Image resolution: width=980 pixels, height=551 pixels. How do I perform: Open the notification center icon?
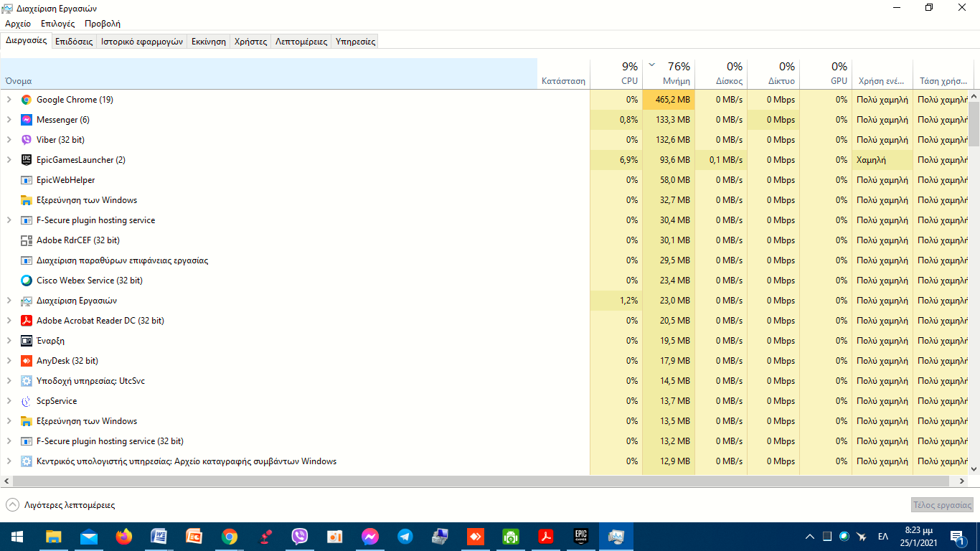[x=957, y=537]
